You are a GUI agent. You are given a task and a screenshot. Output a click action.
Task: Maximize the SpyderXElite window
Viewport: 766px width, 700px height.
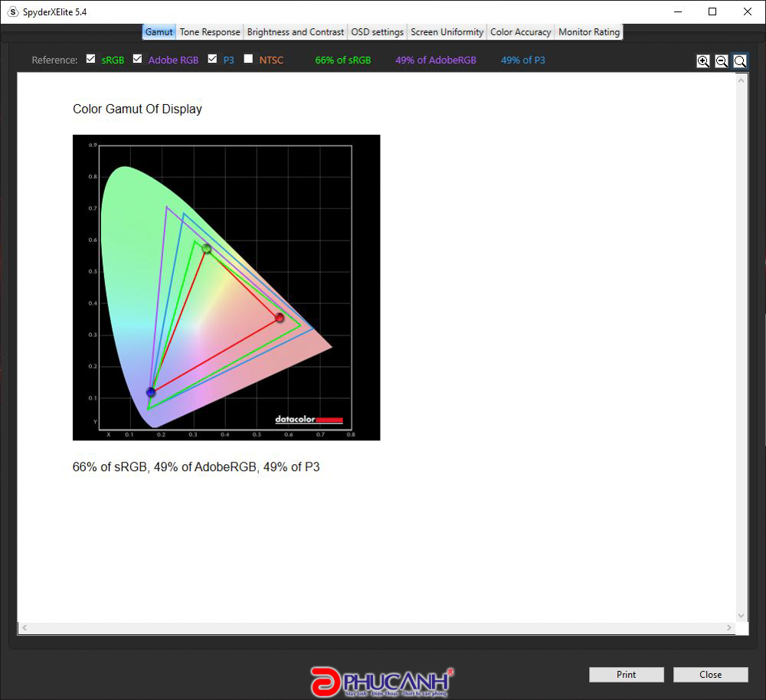[x=712, y=11]
